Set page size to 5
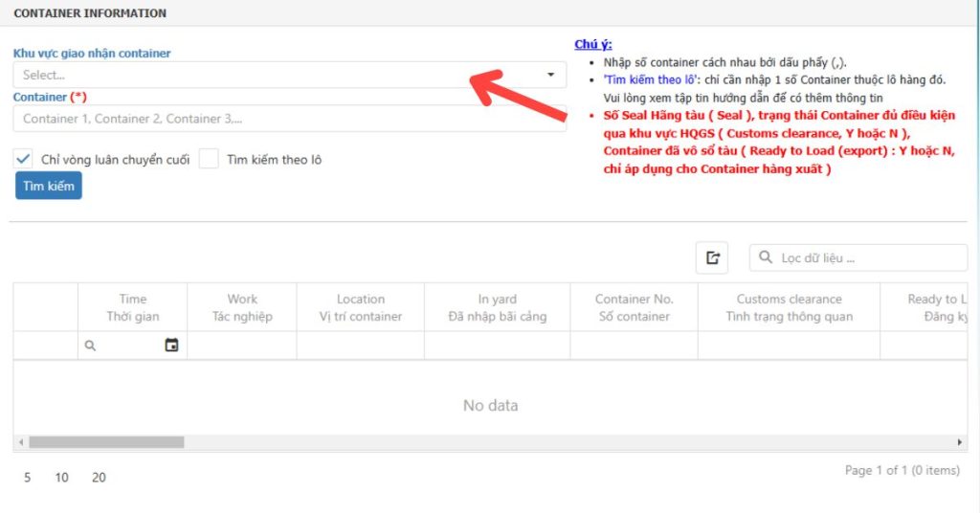Image resolution: width=980 pixels, height=513 pixels. click(27, 478)
